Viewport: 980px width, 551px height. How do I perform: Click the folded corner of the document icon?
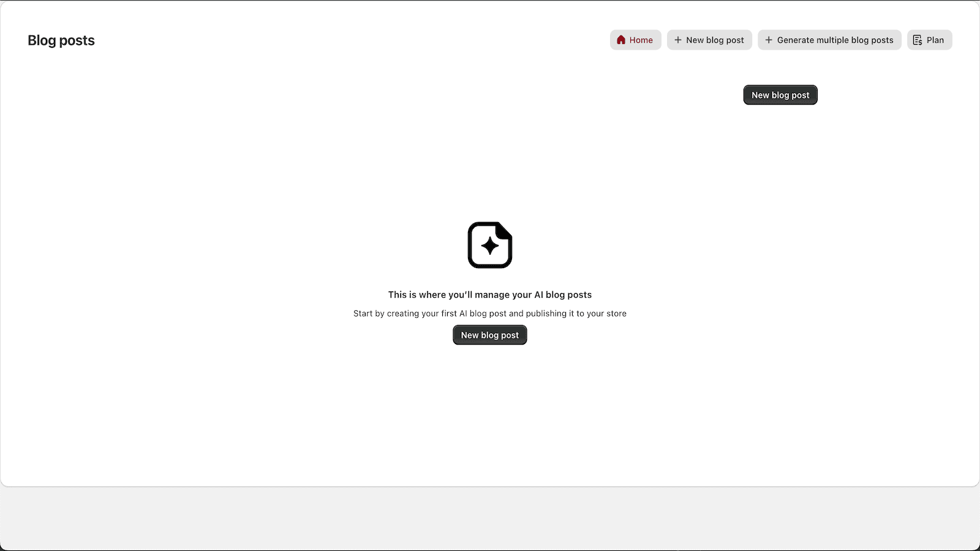(505, 230)
